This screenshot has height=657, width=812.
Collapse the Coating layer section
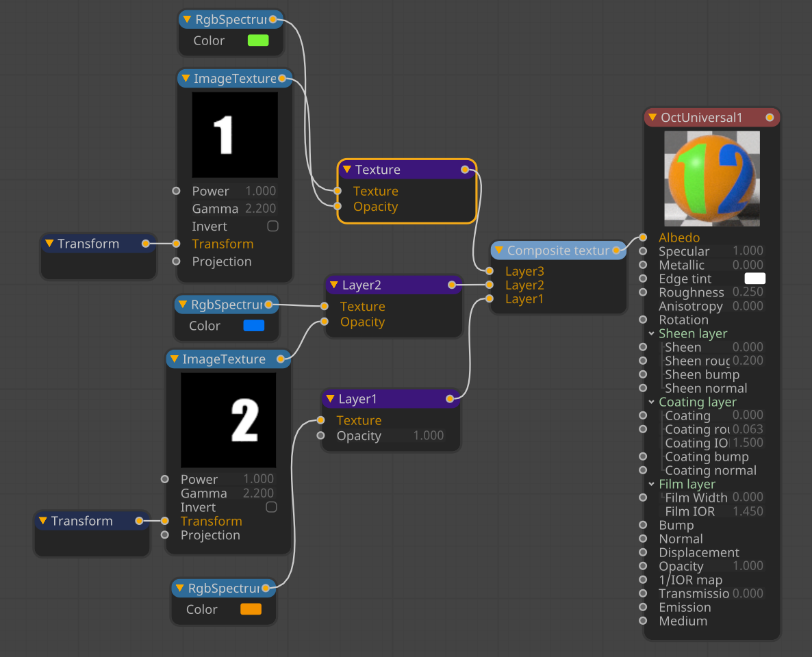[x=652, y=402]
